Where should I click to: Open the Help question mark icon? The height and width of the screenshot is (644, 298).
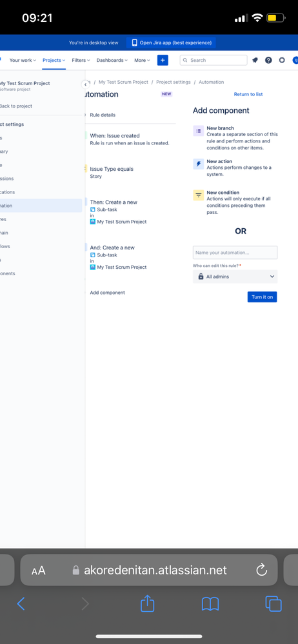point(268,60)
